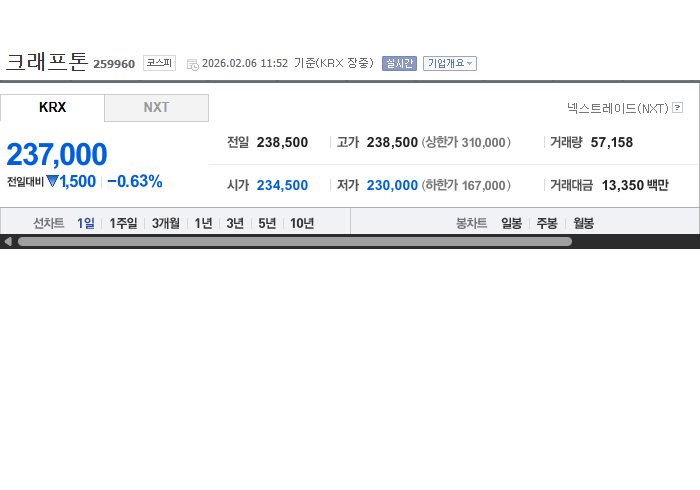The width and height of the screenshot is (700, 490).
Task: Show the 주봉 candlestick chart
Action: tap(547, 223)
